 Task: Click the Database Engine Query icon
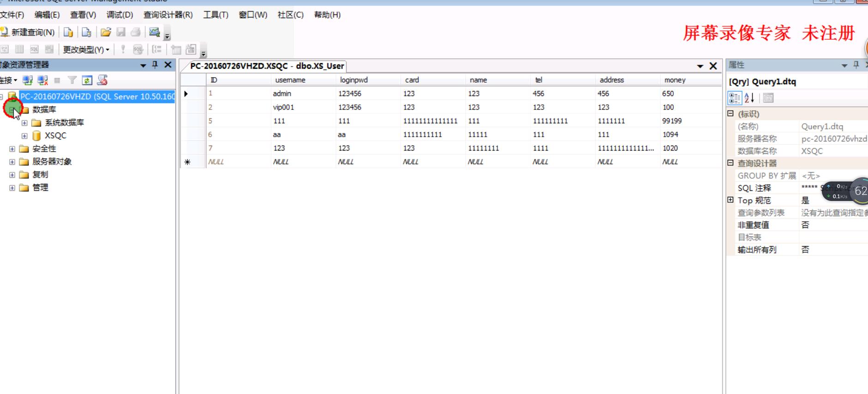(x=68, y=32)
